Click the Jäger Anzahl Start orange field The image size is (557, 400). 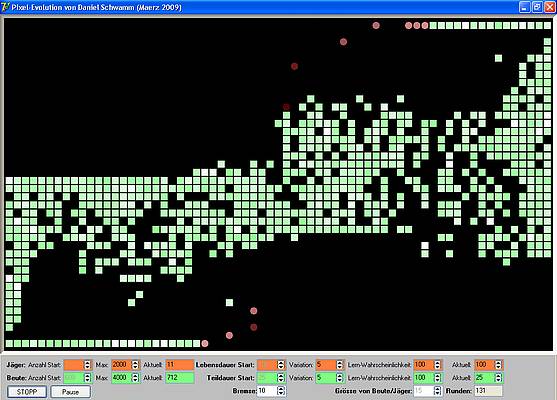pyautogui.click(x=74, y=365)
